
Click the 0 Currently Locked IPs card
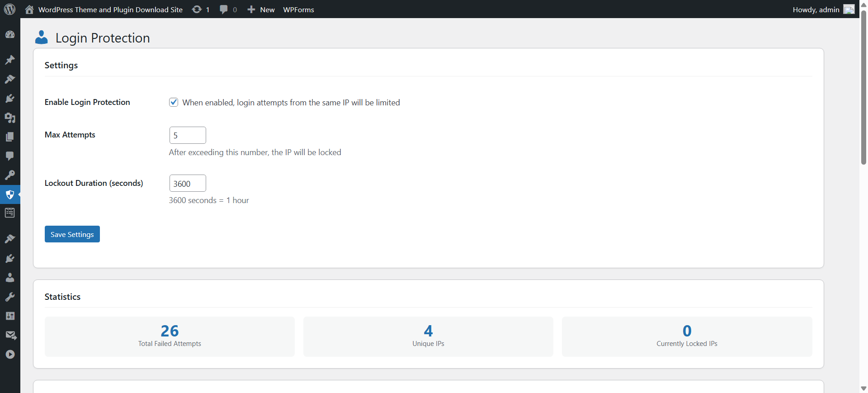(687, 336)
